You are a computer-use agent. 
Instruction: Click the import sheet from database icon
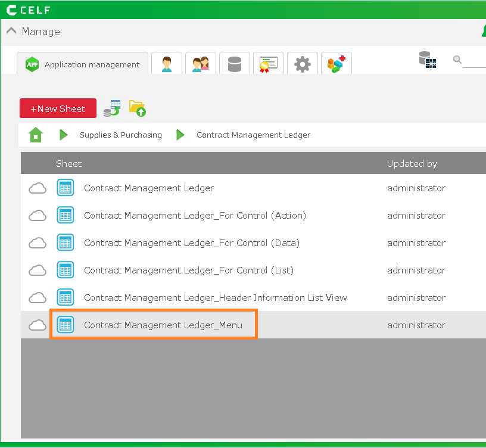[111, 108]
